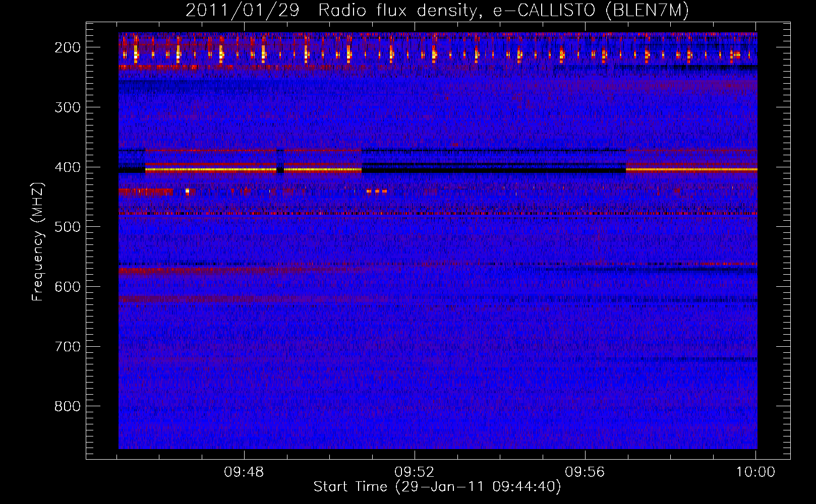Viewport: 816px width, 504px height.
Task: Click the 600 frequency tick label
Action: pos(68,287)
